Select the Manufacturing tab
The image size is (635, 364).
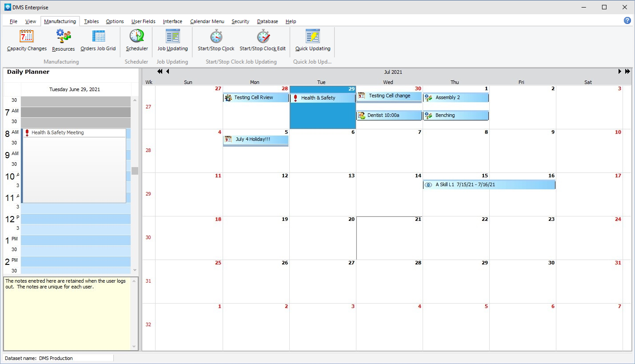[x=60, y=21]
